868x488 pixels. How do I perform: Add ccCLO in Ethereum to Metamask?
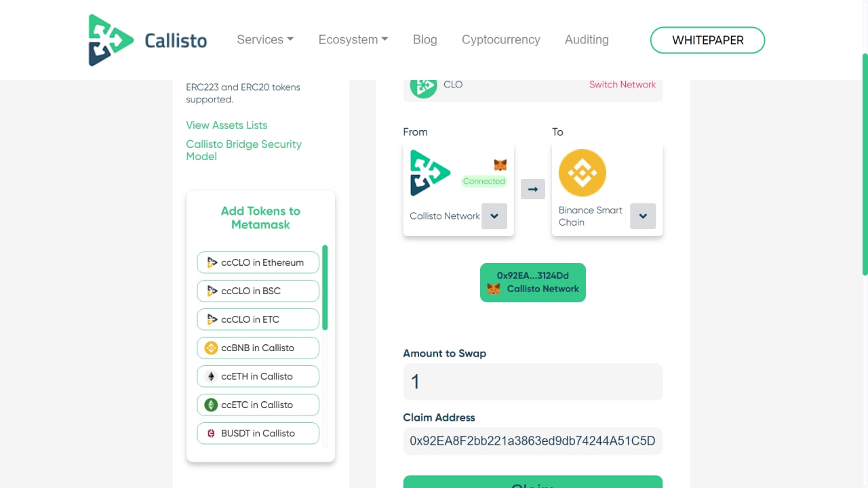[x=258, y=262]
